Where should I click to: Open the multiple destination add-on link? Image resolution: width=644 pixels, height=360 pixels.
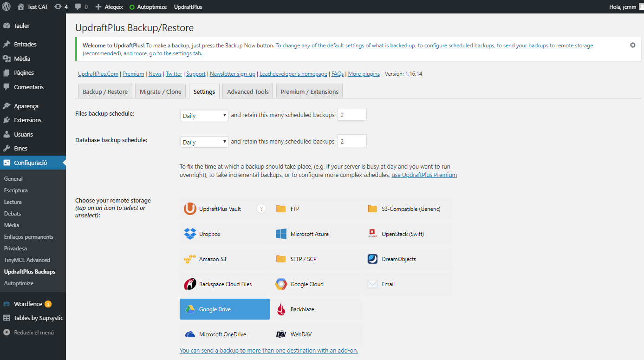[269, 350]
